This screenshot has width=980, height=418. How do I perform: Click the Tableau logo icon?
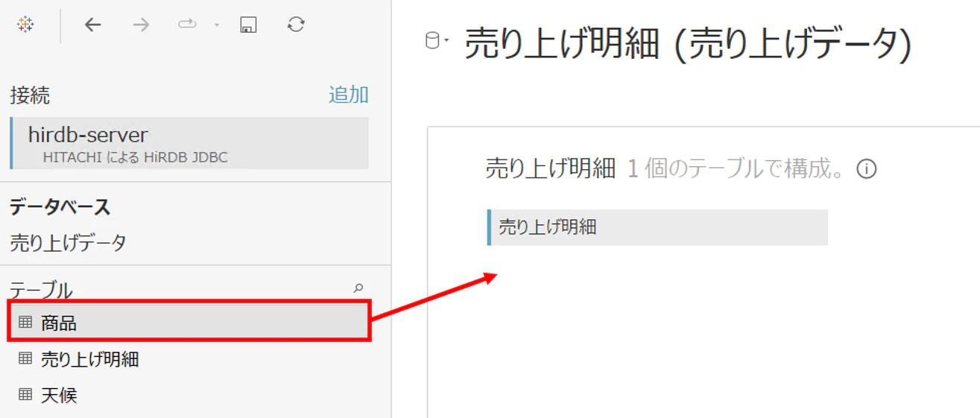[25, 25]
